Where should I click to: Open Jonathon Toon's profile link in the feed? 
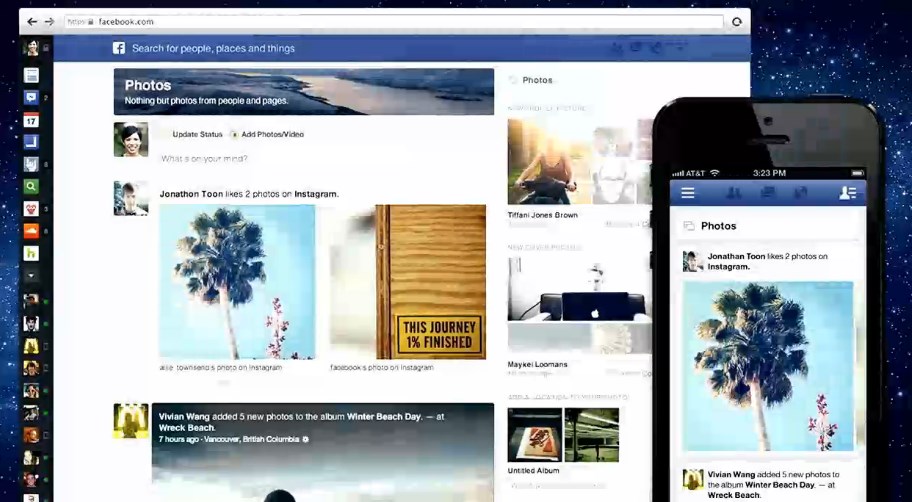tap(191, 194)
